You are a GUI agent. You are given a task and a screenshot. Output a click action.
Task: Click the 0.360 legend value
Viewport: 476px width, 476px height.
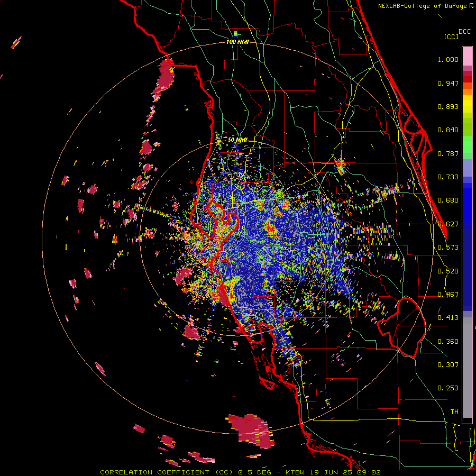pos(448,342)
